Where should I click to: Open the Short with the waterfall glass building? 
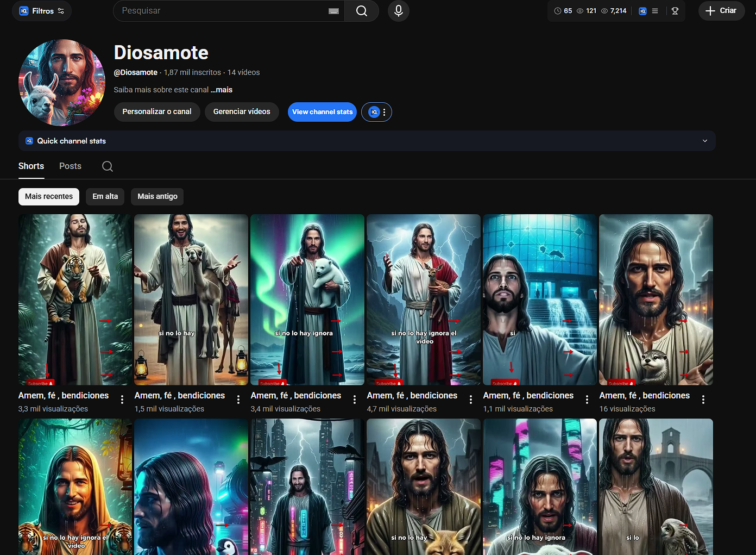click(x=540, y=300)
